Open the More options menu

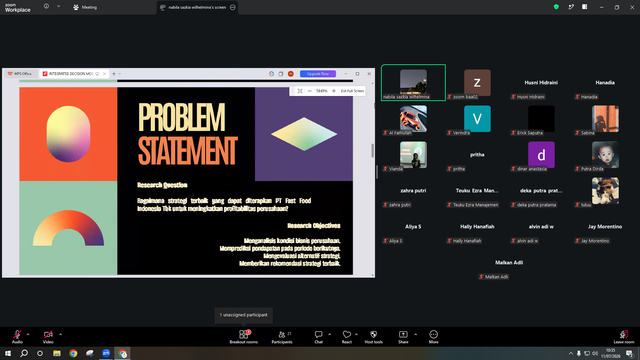coord(433,337)
